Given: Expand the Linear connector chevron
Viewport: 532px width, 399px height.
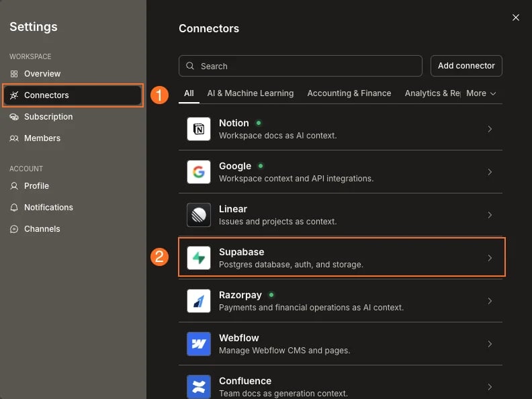Looking at the screenshot, I should coord(490,215).
